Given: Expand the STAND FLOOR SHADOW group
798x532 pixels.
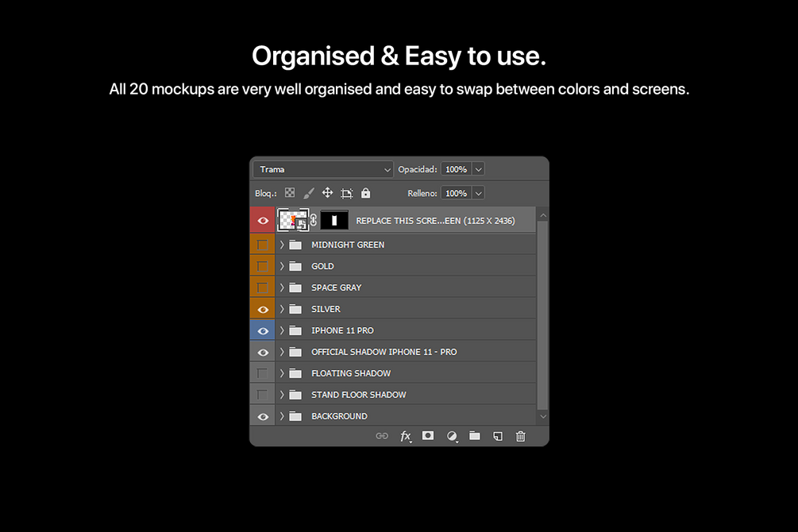Looking at the screenshot, I should (x=281, y=395).
